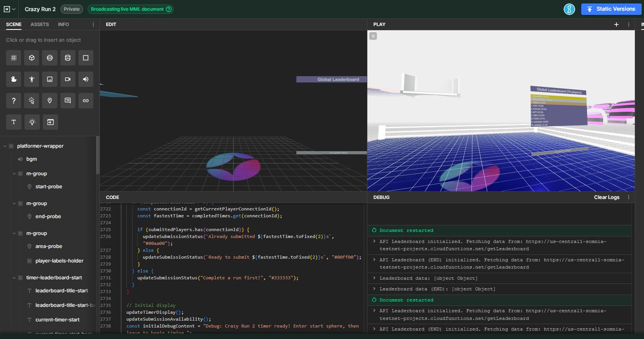Select the start-probe tree item
Viewport: 644px width, 339px height.
pyautogui.click(x=48, y=187)
